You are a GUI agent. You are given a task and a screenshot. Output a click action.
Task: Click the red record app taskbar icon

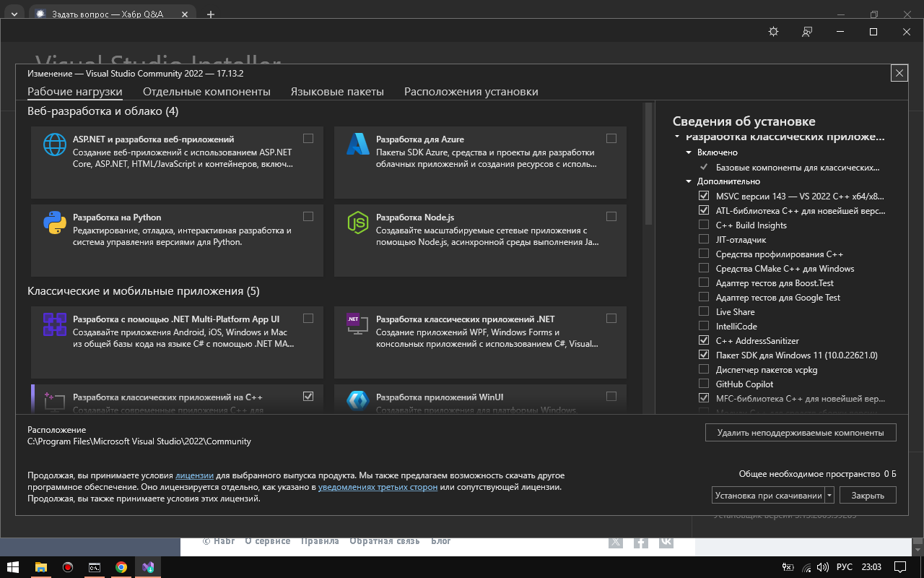68,567
